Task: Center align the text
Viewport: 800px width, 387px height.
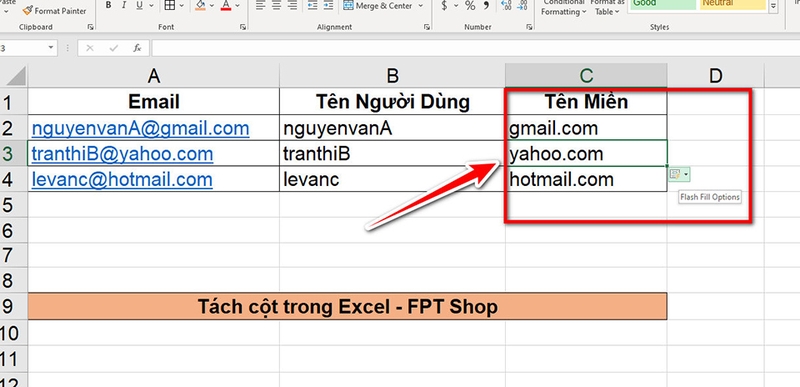Action: [277, 6]
